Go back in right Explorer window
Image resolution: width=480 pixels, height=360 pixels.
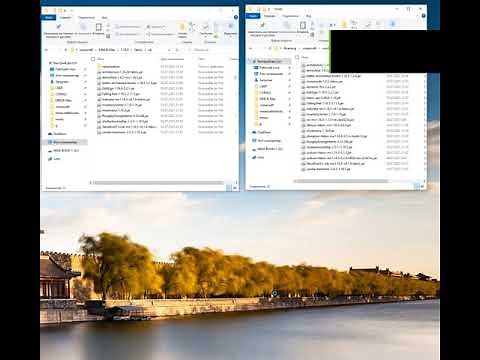(250, 48)
